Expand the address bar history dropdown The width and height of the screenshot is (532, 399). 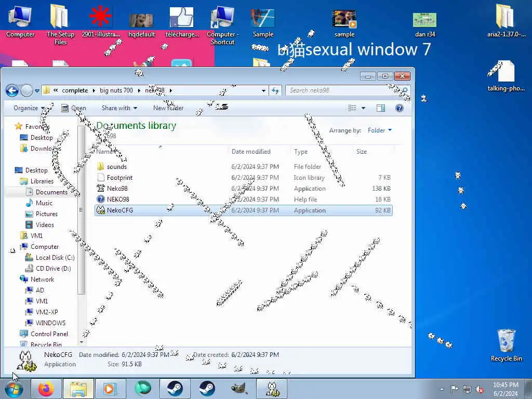pyautogui.click(x=263, y=90)
